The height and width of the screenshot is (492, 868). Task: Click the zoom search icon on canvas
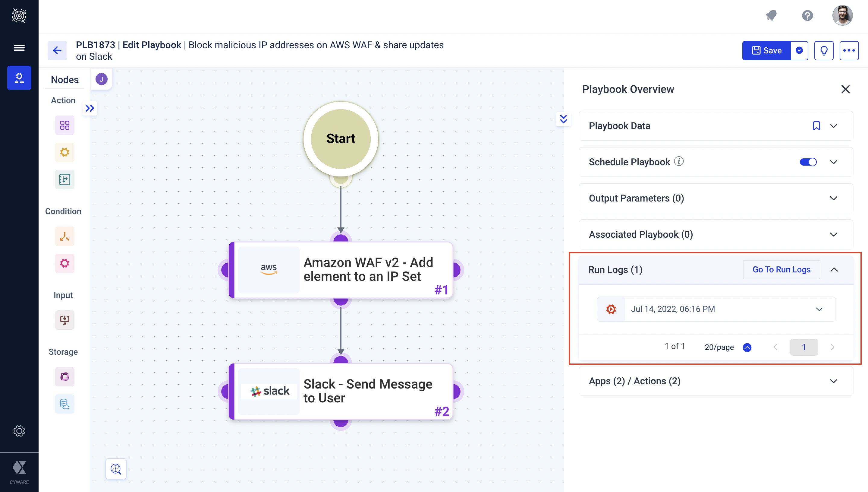(116, 469)
